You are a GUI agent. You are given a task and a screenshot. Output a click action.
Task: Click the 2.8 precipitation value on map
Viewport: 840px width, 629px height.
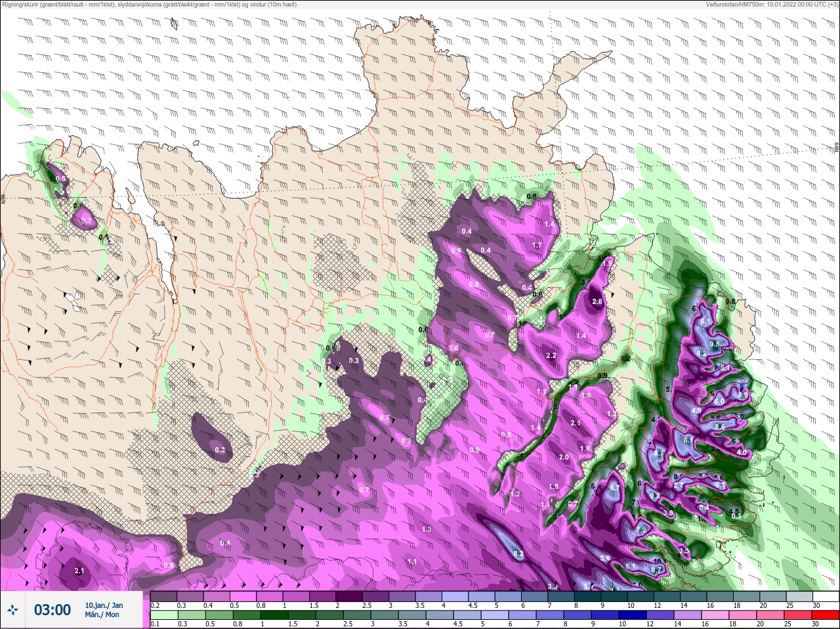597,302
